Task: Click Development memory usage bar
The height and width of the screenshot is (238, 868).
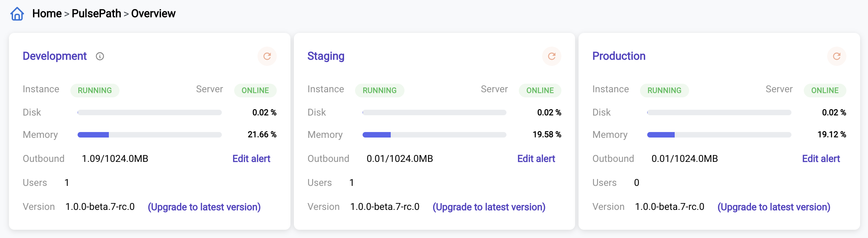Action: 150,135
